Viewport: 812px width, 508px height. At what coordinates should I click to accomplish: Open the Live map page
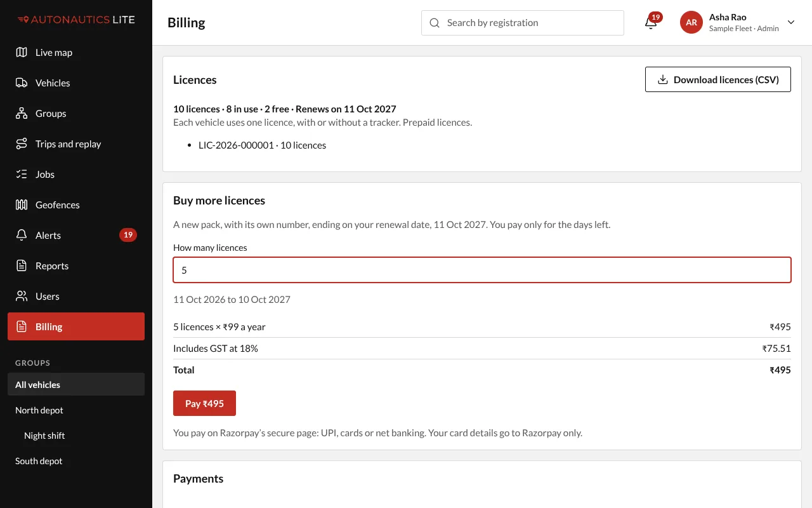pos(76,52)
